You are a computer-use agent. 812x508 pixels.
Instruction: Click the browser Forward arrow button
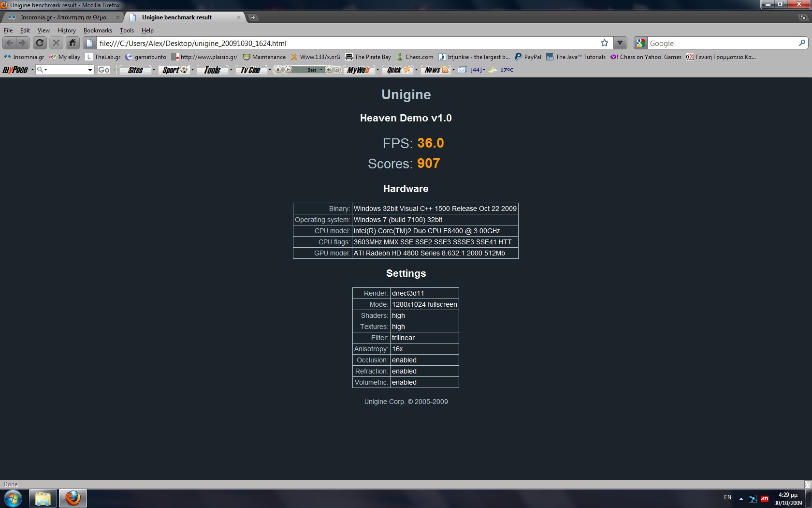click(22, 43)
